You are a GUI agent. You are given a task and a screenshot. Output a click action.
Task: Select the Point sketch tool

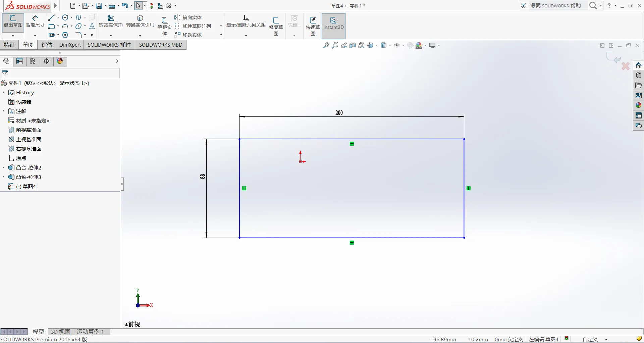click(92, 35)
